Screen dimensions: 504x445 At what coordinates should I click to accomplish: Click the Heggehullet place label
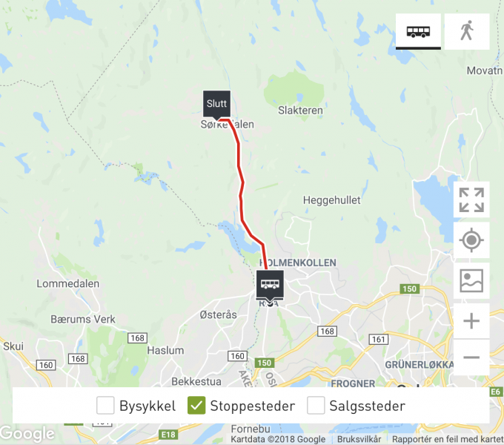click(x=332, y=200)
